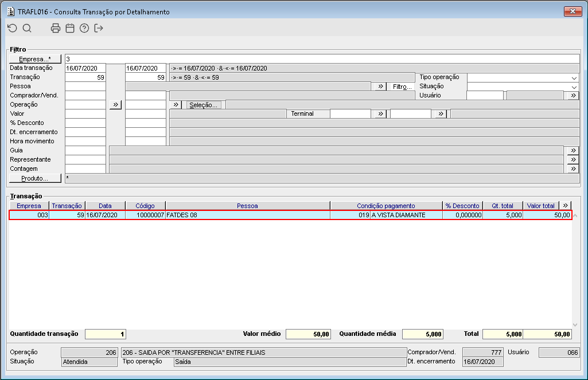The height and width of the screenshot is (380, 588).
Task: Click the Usuário lookup arrow button
Action: coord(573,96)
